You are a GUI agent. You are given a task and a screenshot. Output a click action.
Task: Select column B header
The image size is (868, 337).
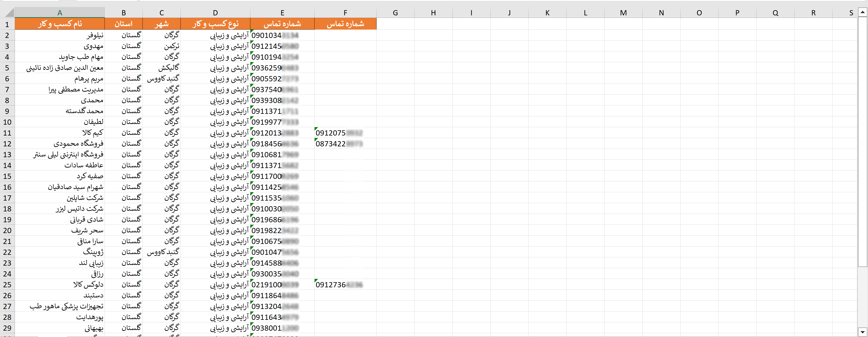(124, 13)
